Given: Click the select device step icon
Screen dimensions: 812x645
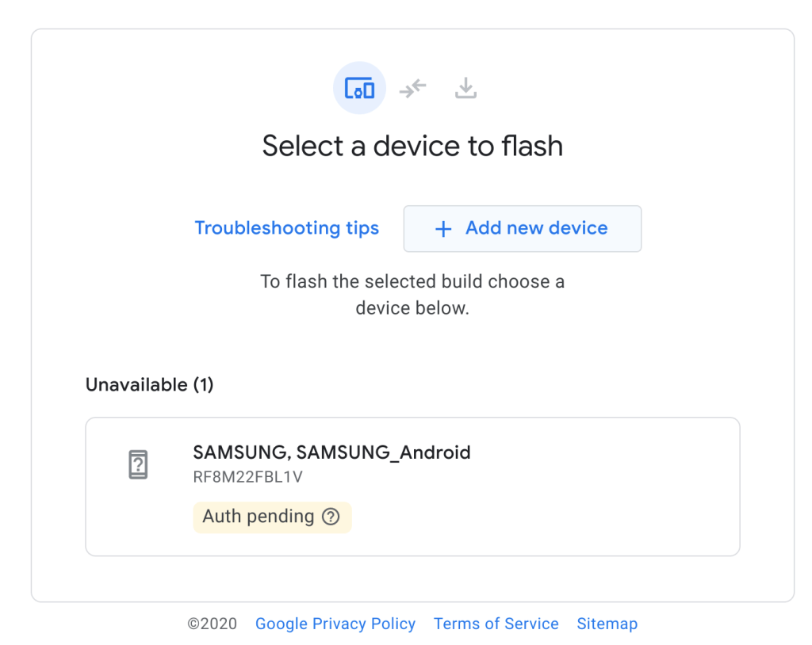Looking at the screenshot, I should tap(359, 88).
